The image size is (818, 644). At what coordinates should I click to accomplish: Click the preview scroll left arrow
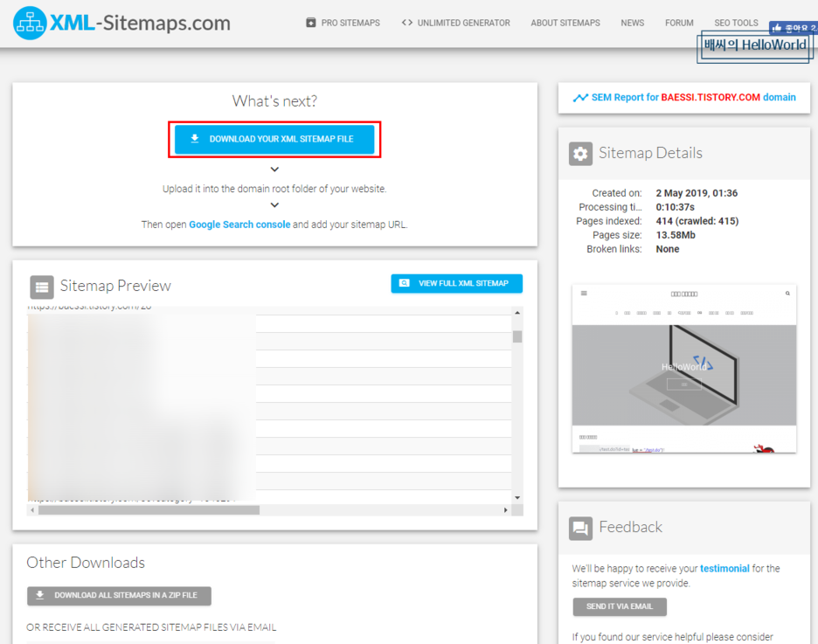[32, 510]
